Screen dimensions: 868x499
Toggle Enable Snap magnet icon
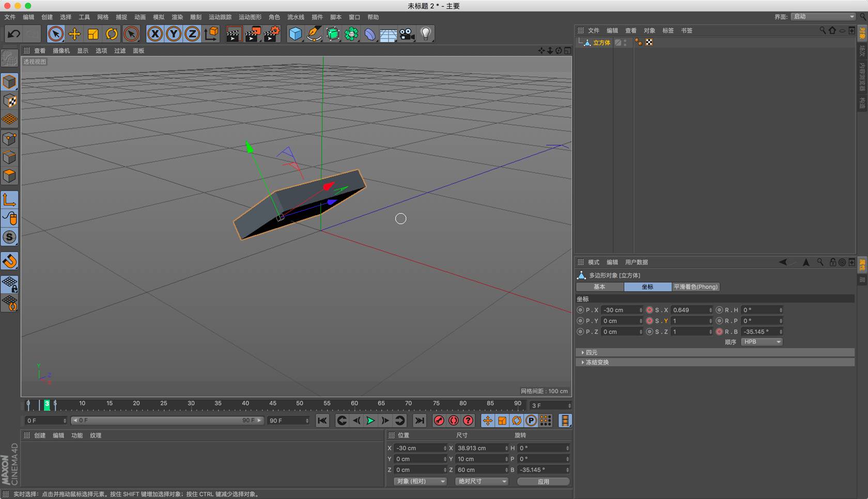(9, 261)
